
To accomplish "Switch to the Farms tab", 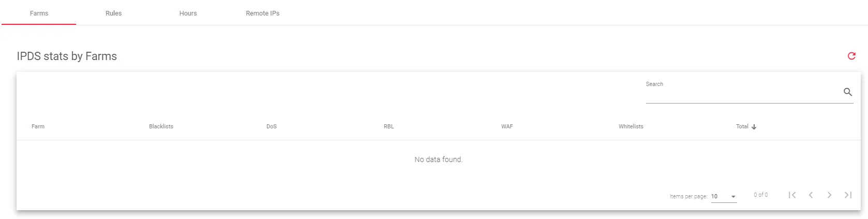I will pyautogui.click(x=39, y=13).
